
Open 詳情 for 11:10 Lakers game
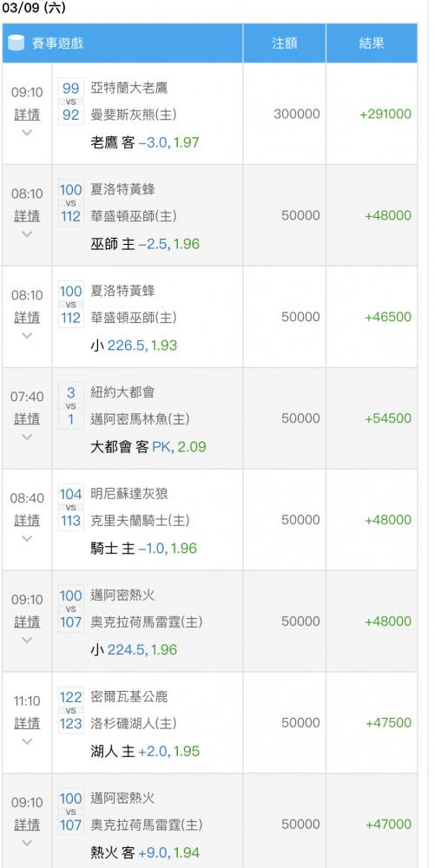(27, 724)
